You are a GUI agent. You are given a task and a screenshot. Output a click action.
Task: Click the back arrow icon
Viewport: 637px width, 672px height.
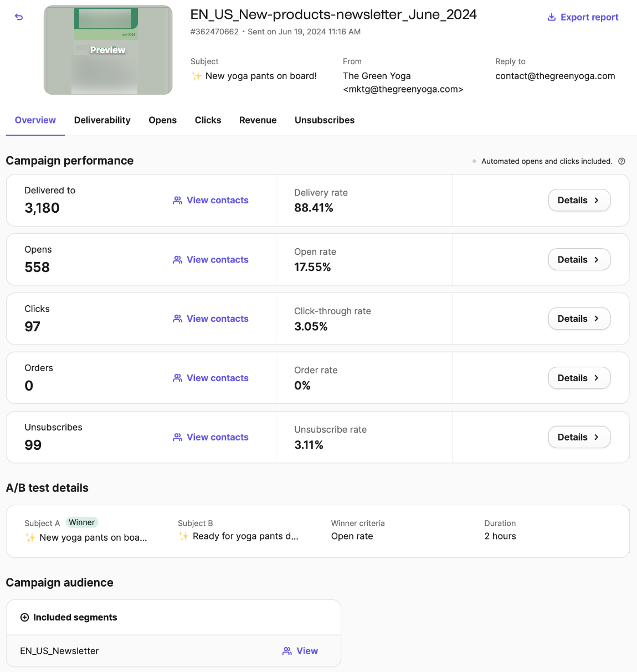[x=19, y=17]
